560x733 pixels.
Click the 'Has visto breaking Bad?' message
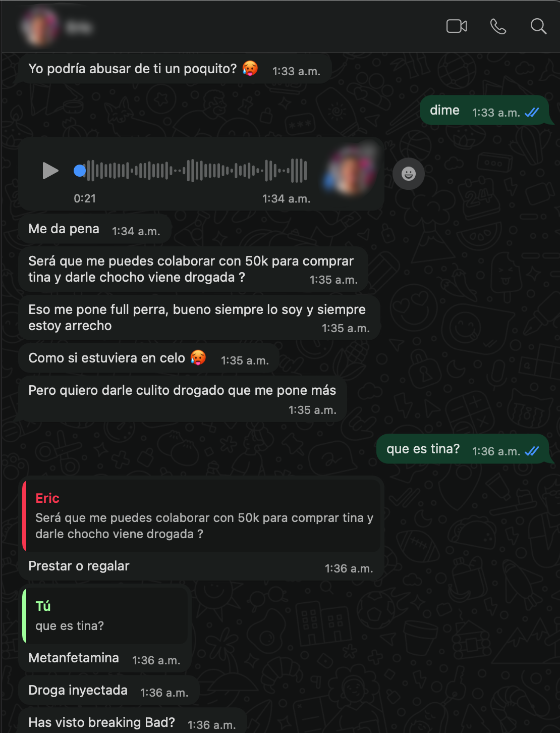click(132, 722)
